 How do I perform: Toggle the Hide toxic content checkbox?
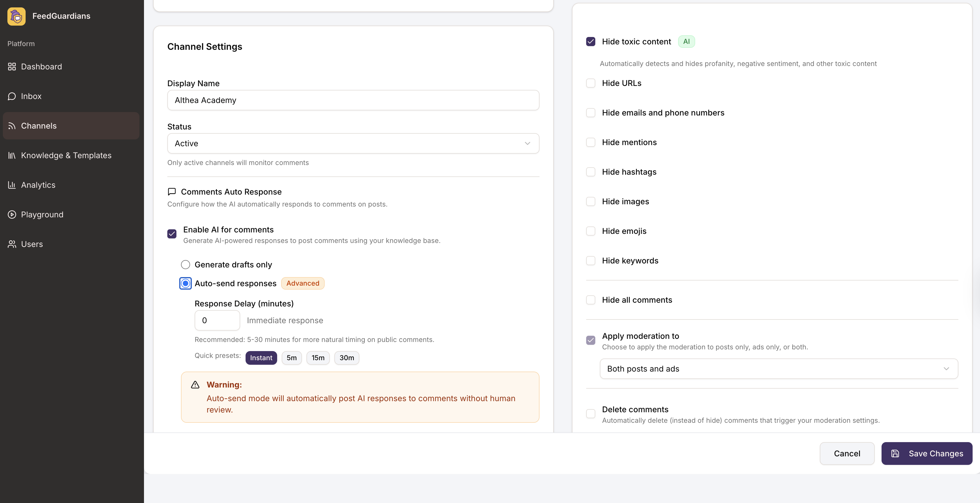coord(590,42)
